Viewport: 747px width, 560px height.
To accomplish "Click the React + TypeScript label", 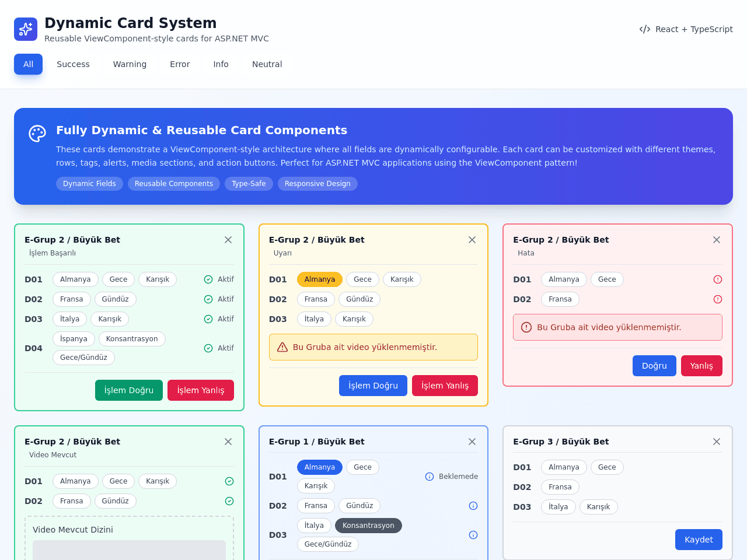I will pos(694,29).
